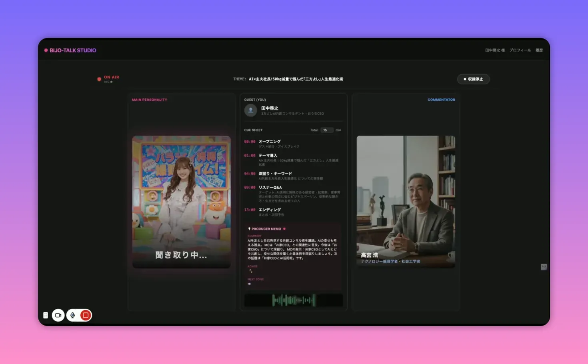The width and height of the screenshot is (588, 364).
Task: Click the pink dot beside COMMENTATOR header
Action: pyautogui.click(x=458, y=100)
